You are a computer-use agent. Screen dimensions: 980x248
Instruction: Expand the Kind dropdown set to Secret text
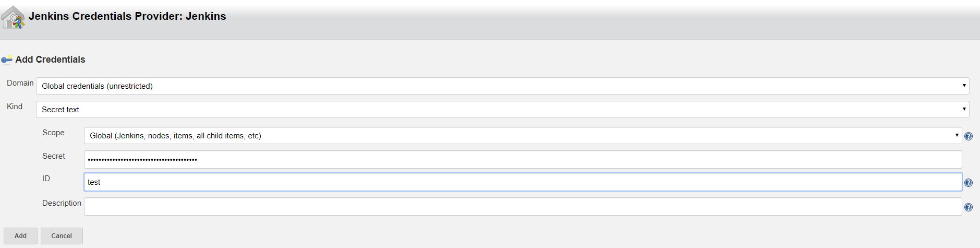click(503, 110)
